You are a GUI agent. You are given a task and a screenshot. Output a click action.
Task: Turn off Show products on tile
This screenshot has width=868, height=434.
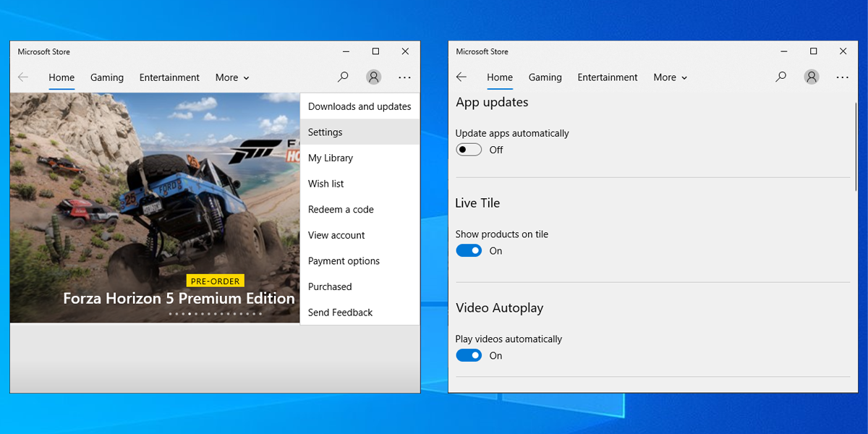[469, 251]
